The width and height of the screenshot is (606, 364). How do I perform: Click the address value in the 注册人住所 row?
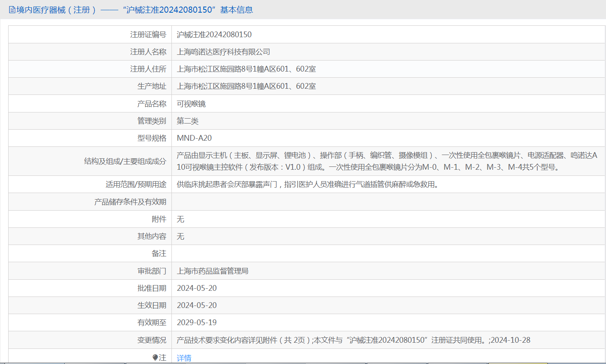click(246, 69)
